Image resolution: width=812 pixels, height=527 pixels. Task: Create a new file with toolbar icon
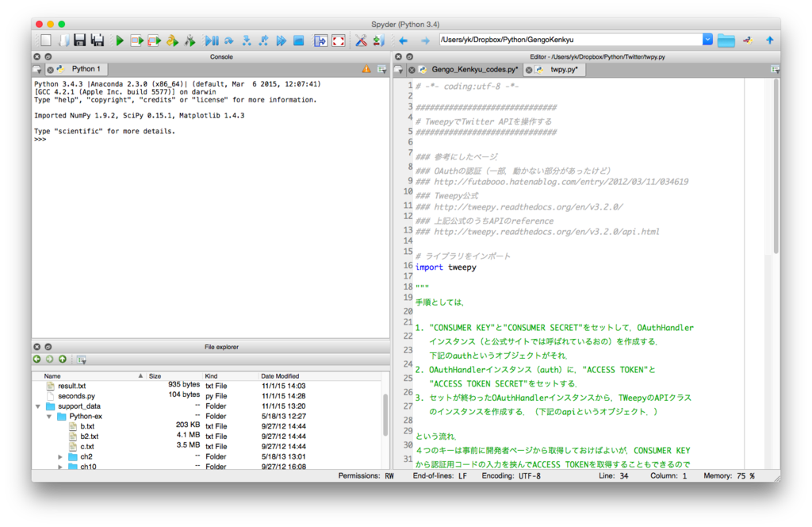coord(46,40)
